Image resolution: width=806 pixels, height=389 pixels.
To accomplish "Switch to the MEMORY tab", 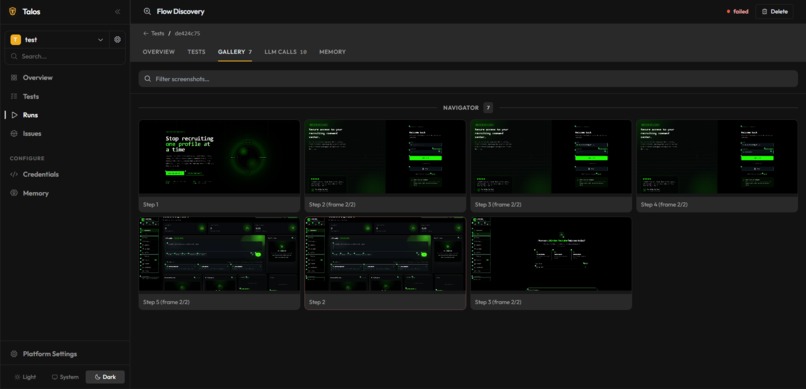I will [x=333, y=52].
